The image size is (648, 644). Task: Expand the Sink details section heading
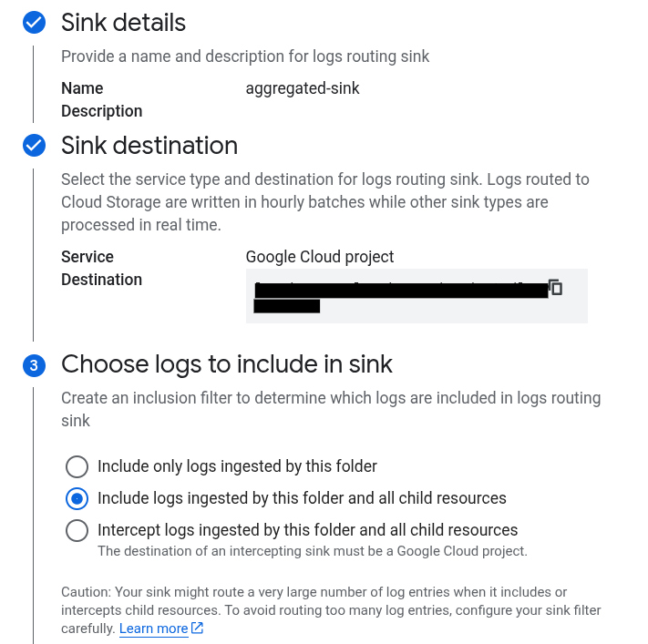pos(124,22)
